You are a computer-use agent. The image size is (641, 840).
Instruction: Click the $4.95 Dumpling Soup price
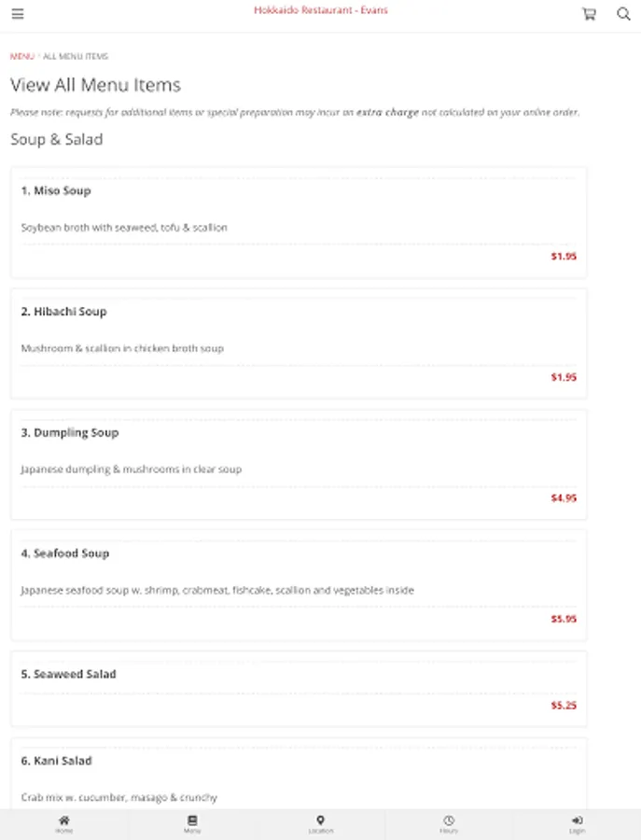tap(564, 498)
